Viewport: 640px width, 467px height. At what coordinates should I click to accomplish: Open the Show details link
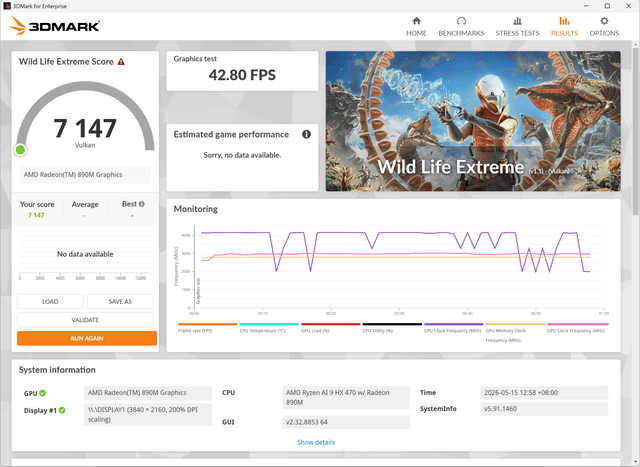coord(316,442)
